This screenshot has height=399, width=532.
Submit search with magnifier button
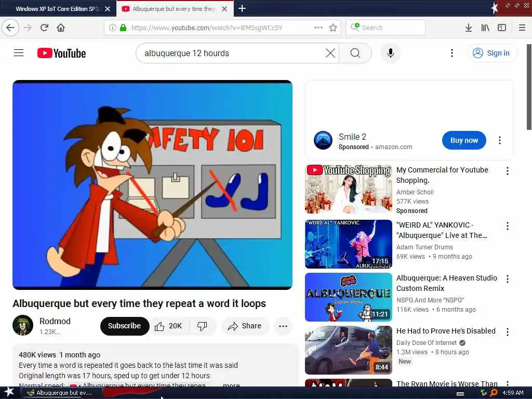355,53
